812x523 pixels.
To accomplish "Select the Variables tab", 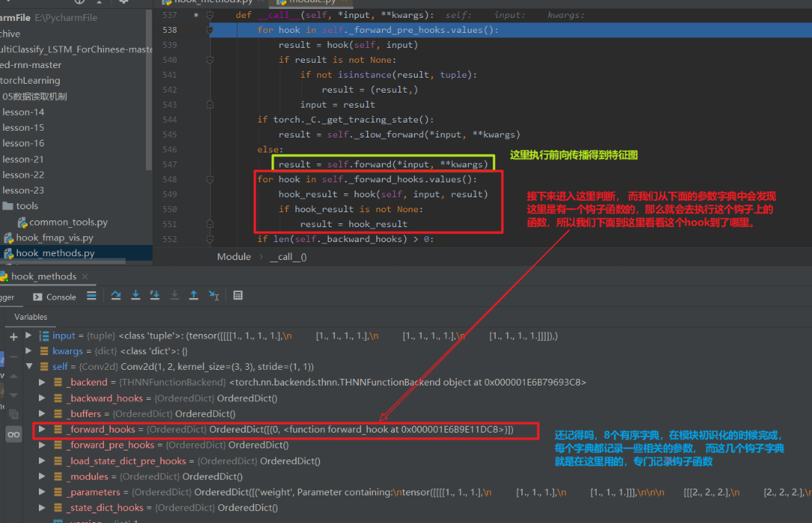I will (31, 317).
